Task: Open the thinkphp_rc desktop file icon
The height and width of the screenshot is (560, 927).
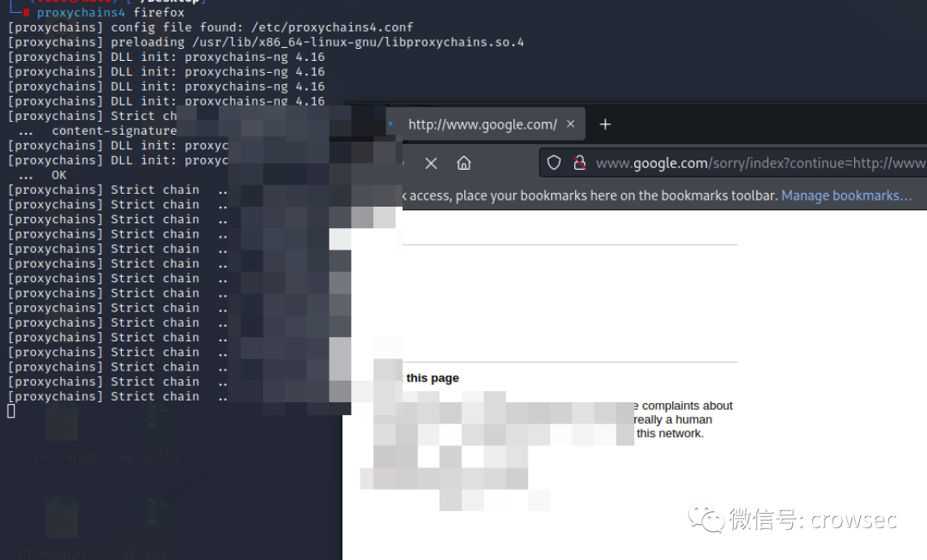Action: [62, 528]
